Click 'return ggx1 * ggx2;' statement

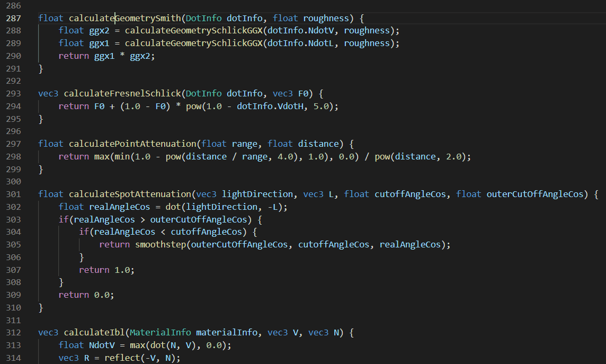[x=106, y=56]
